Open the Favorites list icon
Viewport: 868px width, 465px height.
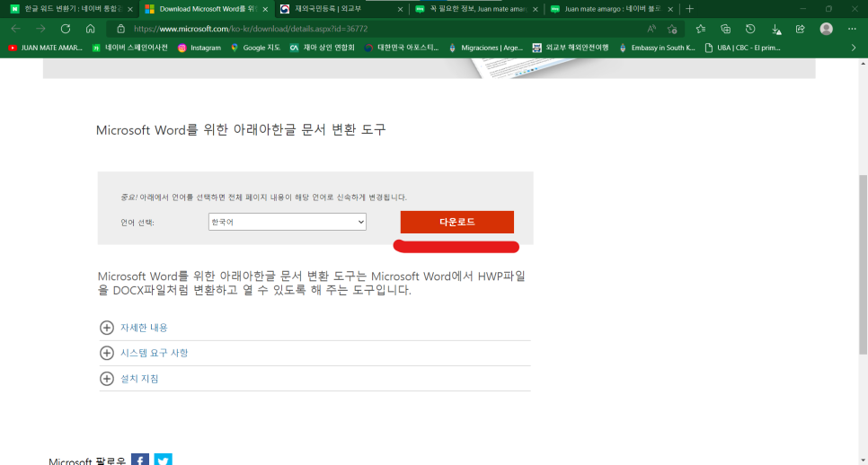tap(701, 29)
